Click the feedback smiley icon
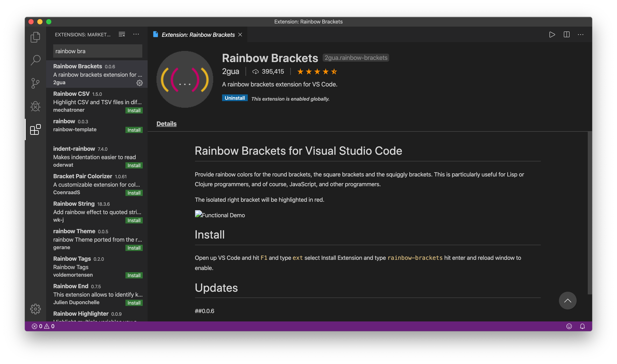 pos(569,326)
